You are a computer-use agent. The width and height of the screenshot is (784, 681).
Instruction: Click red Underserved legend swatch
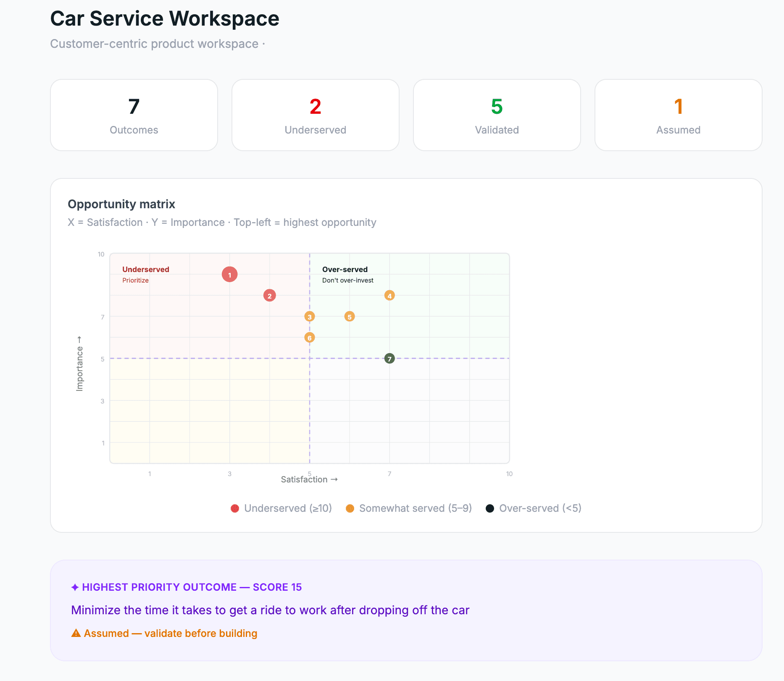tap(235, 508)
